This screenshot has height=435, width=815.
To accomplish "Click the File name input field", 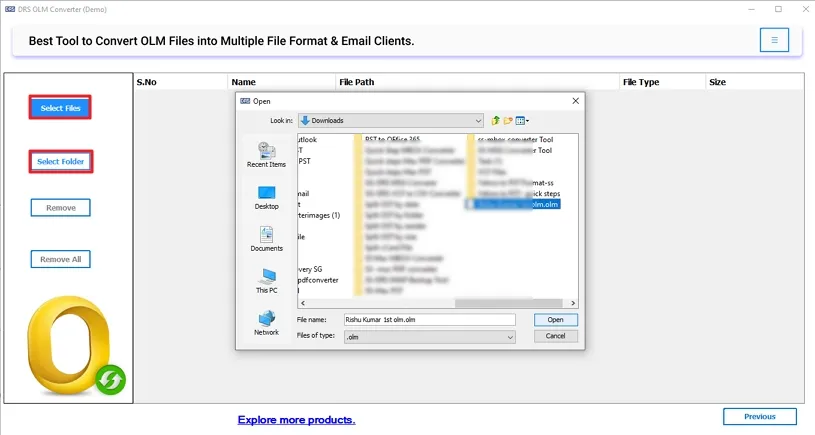I will point(429,320).
